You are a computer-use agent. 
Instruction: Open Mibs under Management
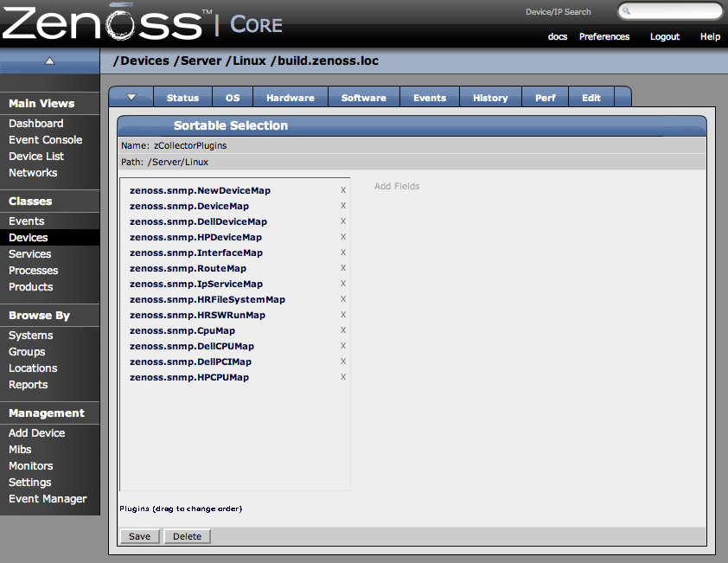pyautogui.click(x=20, y=450)
